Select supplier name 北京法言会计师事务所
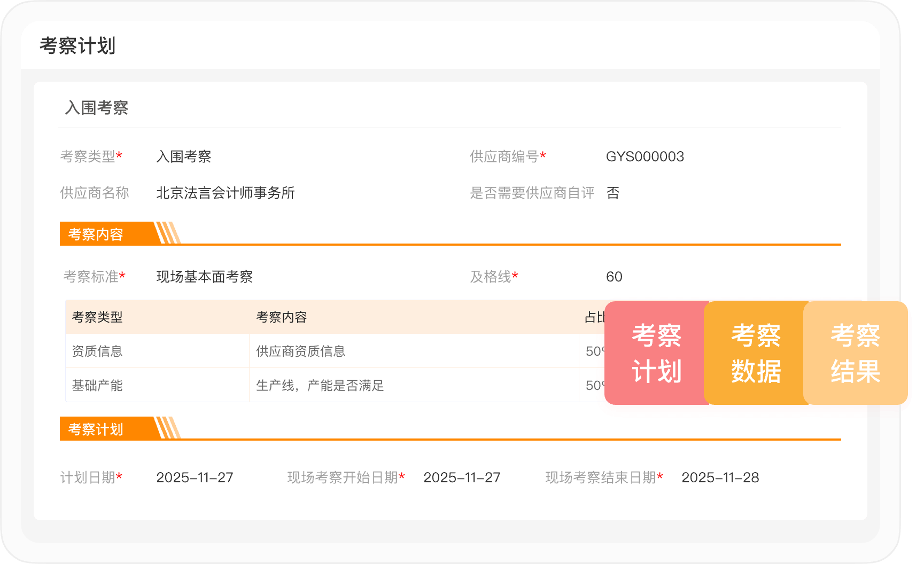 click(225, 193)
